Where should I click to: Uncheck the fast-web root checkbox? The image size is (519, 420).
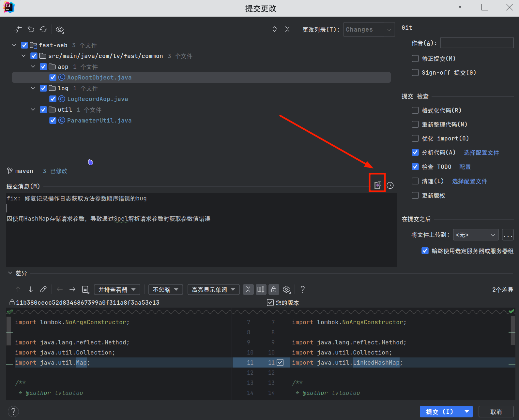pos(24,45)
